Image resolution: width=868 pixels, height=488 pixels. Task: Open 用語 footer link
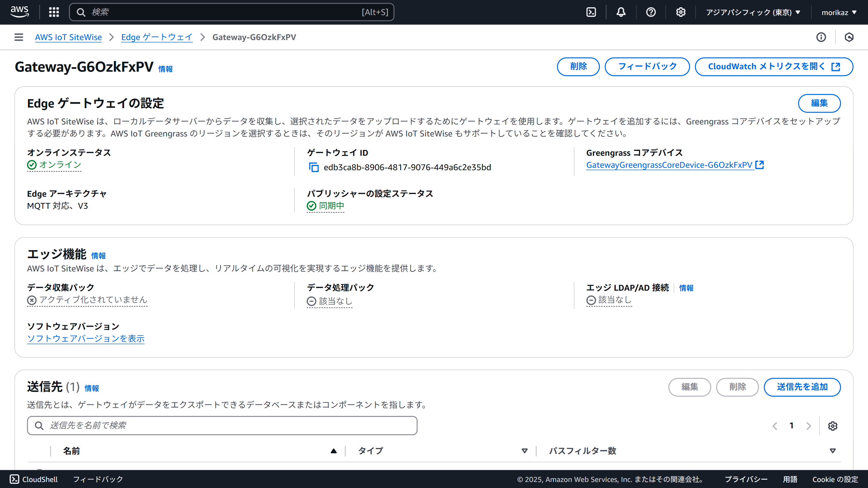[790, 479]
